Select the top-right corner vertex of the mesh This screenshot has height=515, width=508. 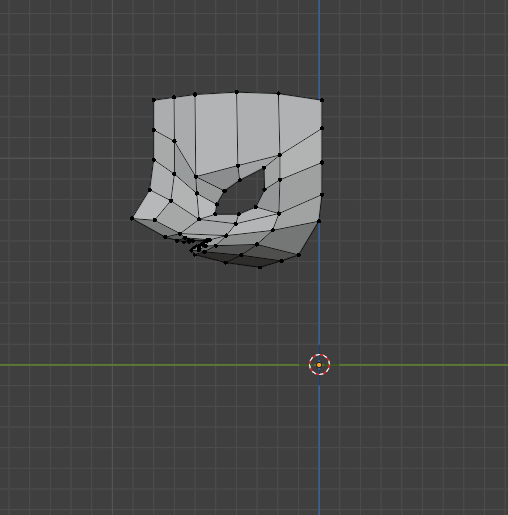point(322,100)
